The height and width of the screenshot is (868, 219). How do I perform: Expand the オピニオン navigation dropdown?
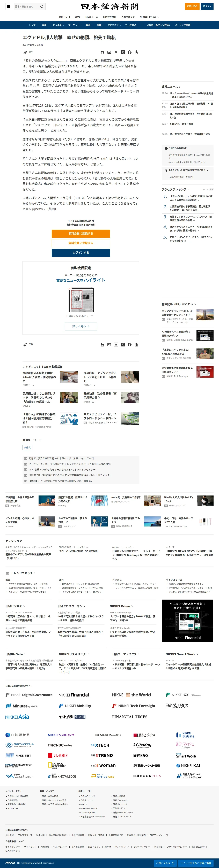[114, 25]
